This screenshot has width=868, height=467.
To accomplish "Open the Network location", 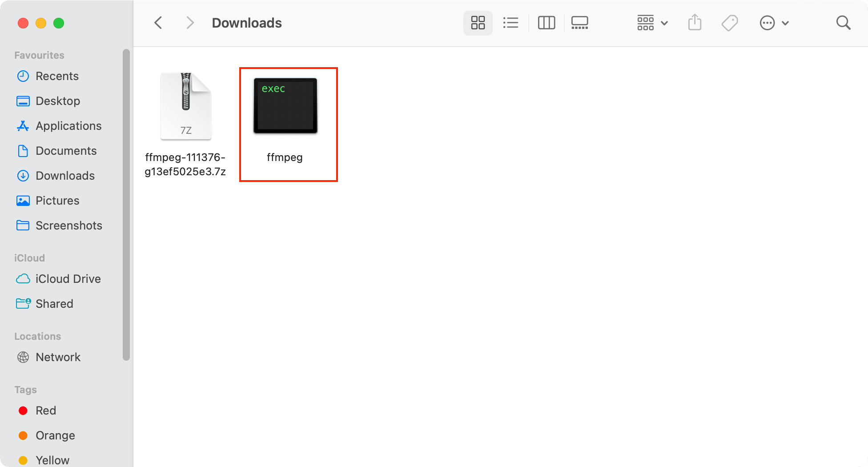I will tap(58, 357).
